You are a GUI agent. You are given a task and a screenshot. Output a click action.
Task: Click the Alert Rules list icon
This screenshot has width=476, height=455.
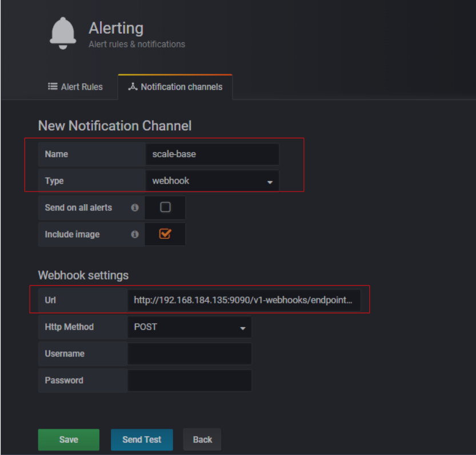[x=53, y=86]
